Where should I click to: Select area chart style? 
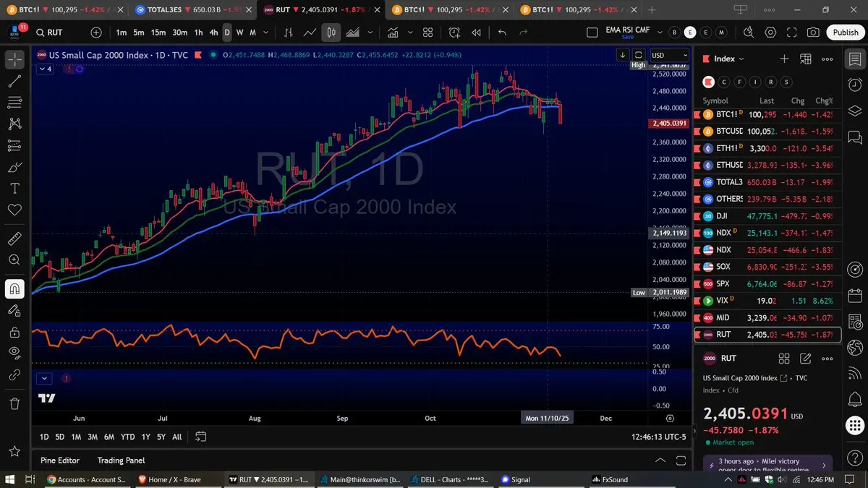(353, 33)
